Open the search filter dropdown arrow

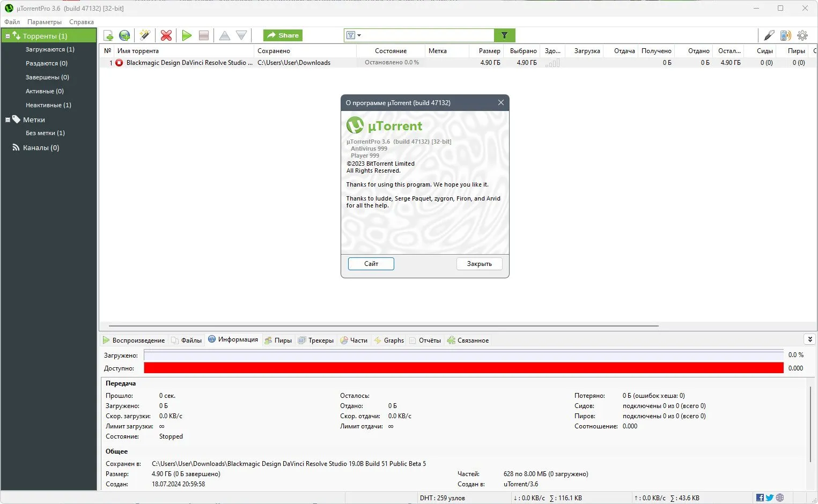tap(359, 35)
